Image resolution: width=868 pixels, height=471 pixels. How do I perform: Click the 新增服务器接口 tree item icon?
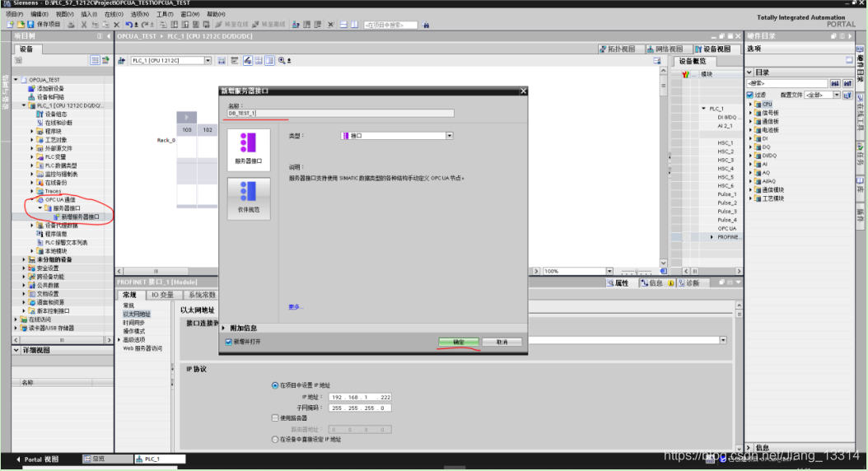[x=57, y=217]
